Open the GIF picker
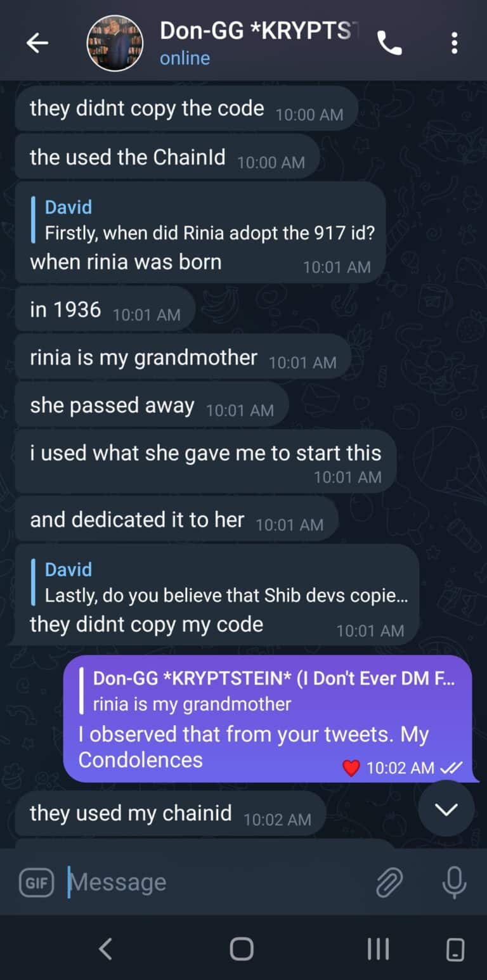487x980 pixels. pos(37,882)
